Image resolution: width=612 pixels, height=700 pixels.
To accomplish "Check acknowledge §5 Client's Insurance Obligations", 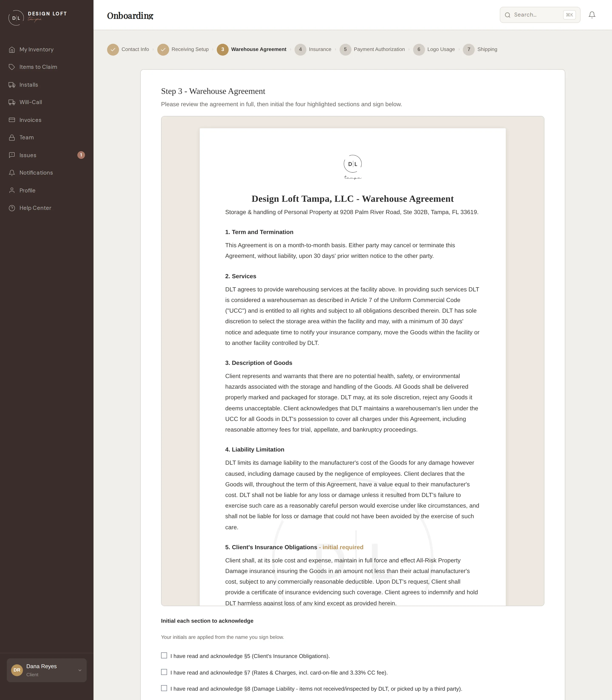I will click(x=164, y=655).
